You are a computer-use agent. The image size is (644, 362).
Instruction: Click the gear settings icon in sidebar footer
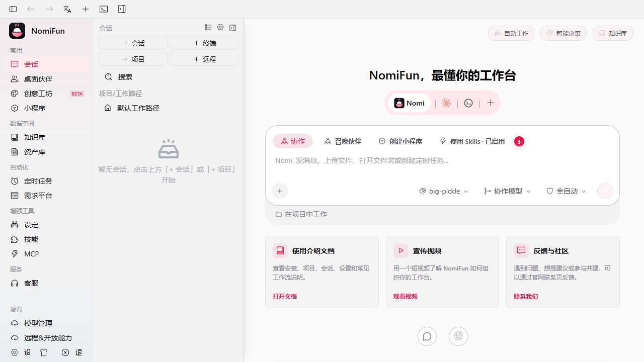15,352
